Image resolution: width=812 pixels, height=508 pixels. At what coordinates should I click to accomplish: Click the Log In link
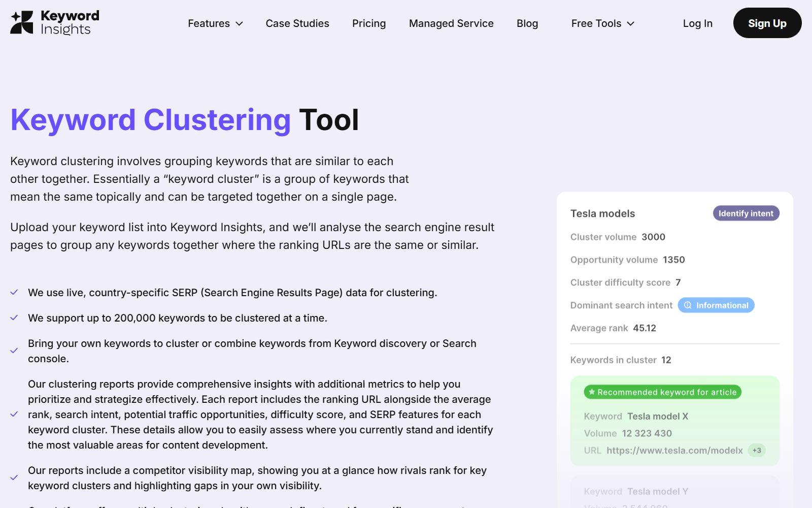[697, 23]
